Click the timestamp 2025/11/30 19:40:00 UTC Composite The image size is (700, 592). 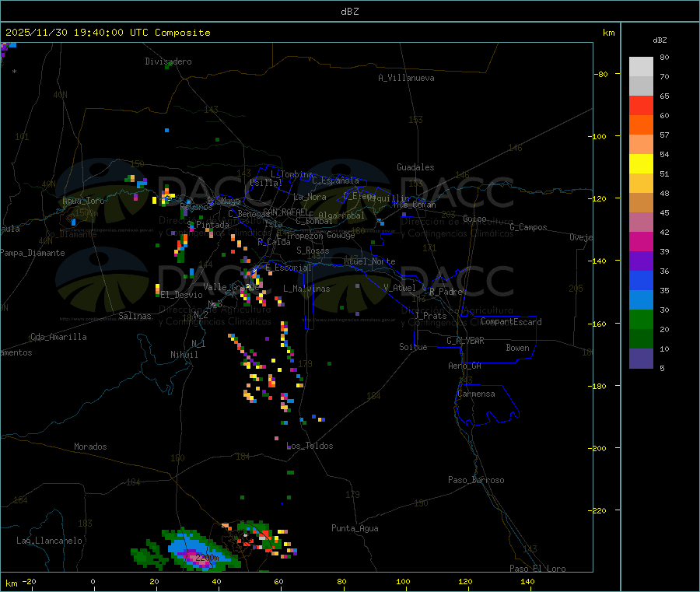107,33
